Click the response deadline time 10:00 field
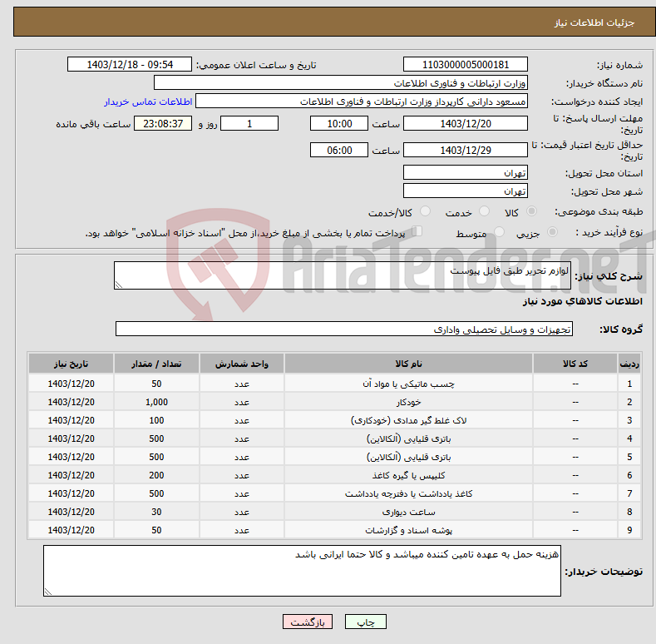 click(x=339, y=123)
